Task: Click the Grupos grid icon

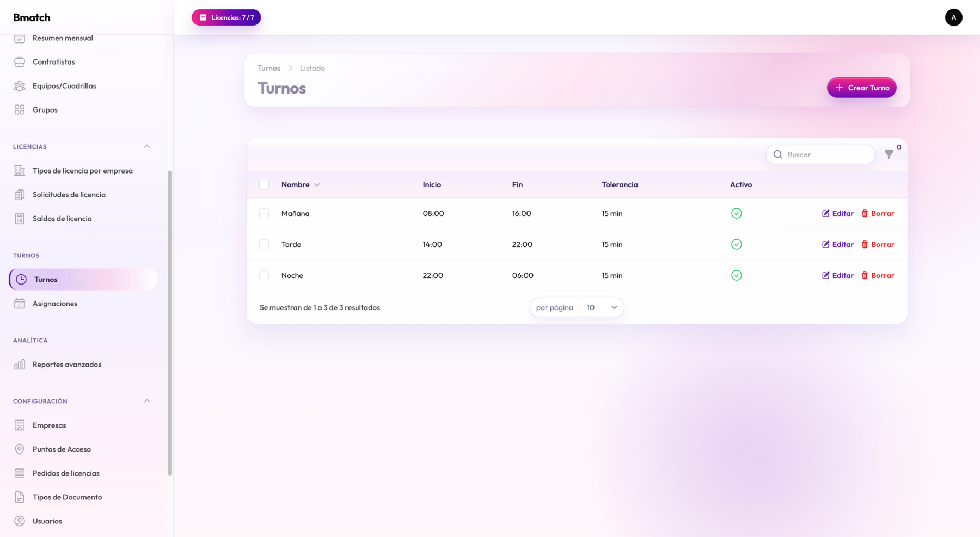Action: (x=20, y=110)
